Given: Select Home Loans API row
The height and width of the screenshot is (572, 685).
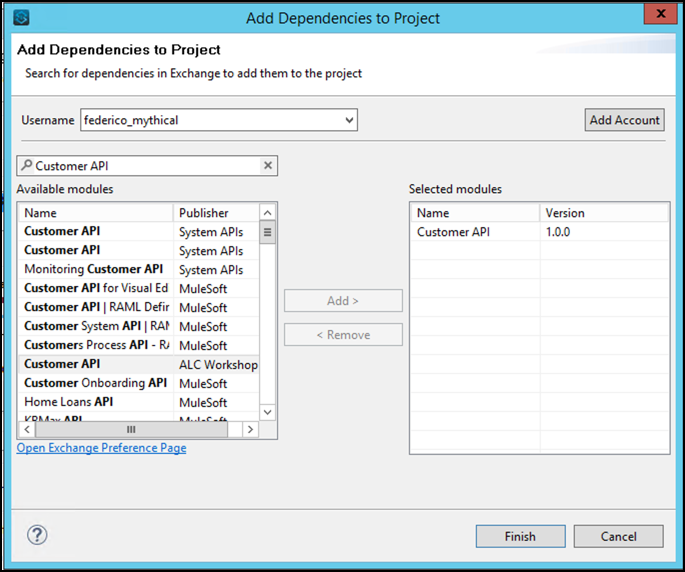Looking at the screenshot, I should click(x=139, y=402).
